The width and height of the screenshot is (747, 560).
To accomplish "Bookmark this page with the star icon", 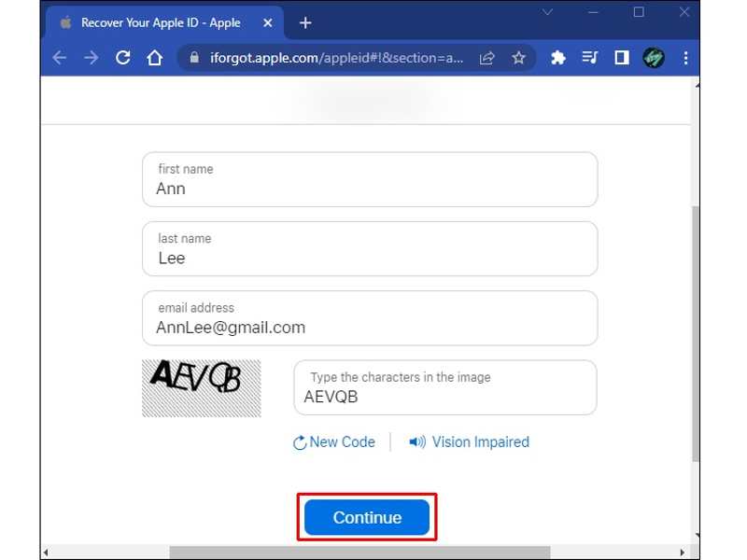I will click(518, 58).
